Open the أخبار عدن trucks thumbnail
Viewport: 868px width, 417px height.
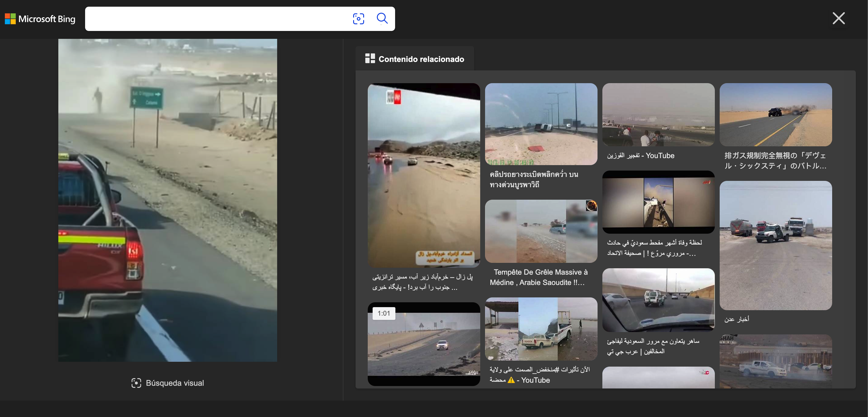(x=775, y=245)
